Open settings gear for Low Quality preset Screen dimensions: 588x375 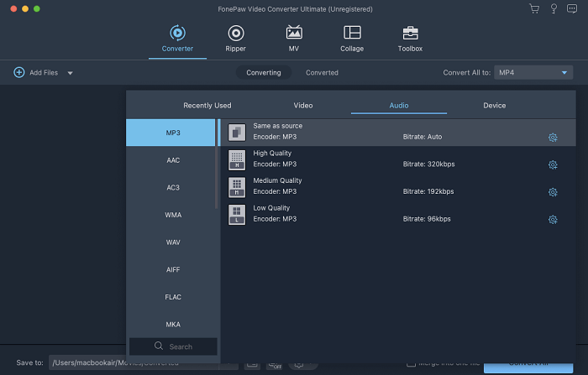point(553,220)
